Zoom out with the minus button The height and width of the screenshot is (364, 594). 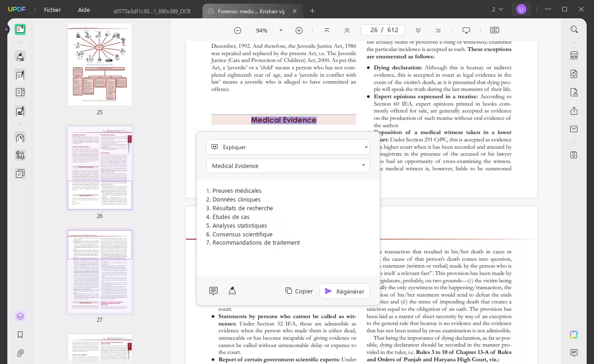[237, 30]
